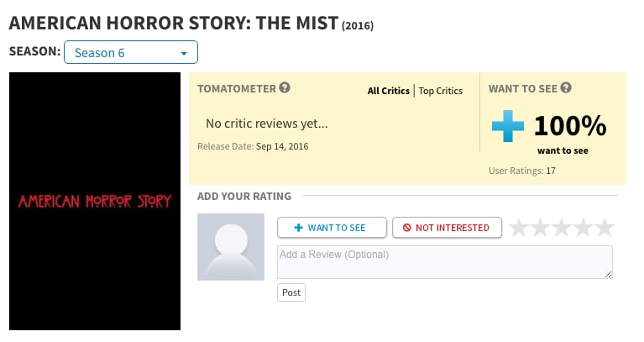Click the 100% want to see score

(x=570, y=125)
